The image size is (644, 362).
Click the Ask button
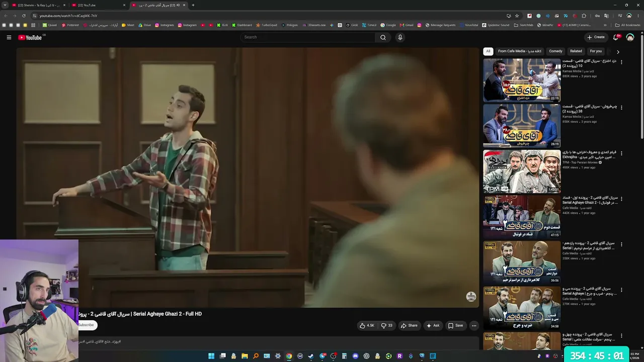[433, 325]
